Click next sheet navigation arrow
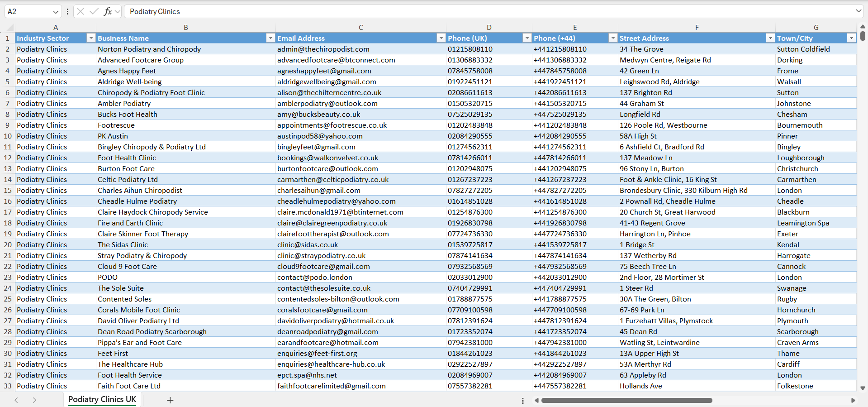Screen dimensions: 868x407 click(x=34, y=400)
